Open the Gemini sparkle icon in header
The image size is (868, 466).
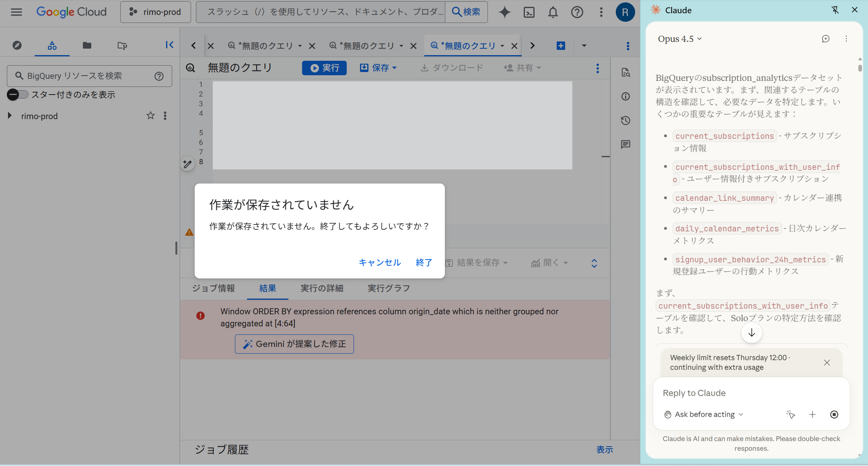click(504, 12)
